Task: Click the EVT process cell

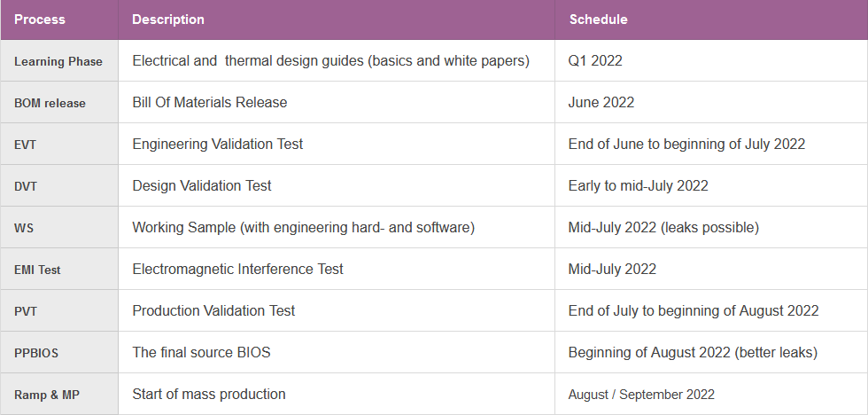Action: coord(27,145)
